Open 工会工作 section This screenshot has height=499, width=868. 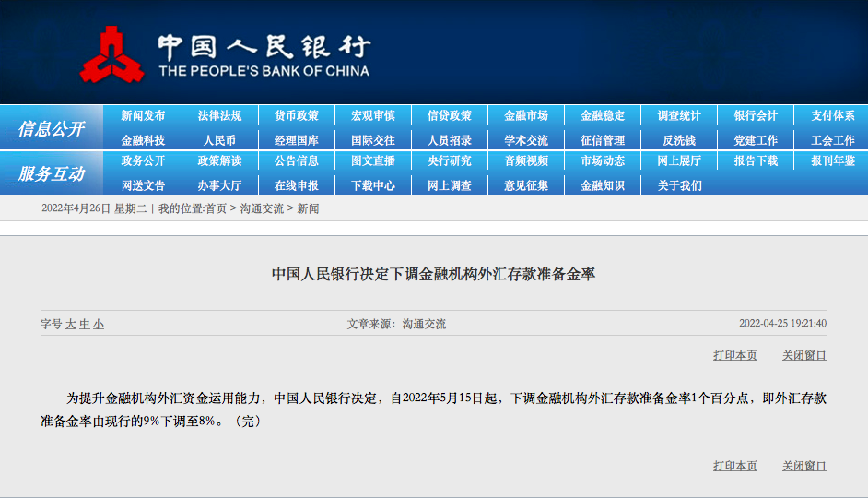coord(833,141)
